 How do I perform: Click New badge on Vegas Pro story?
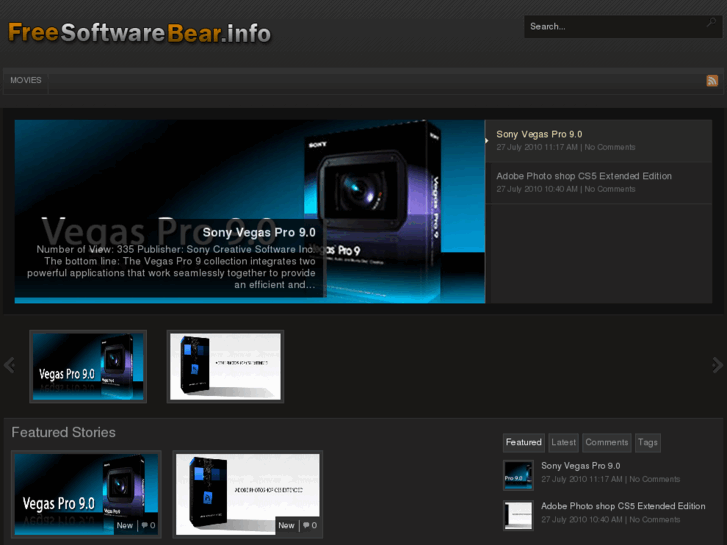click(x=125, y=526)
